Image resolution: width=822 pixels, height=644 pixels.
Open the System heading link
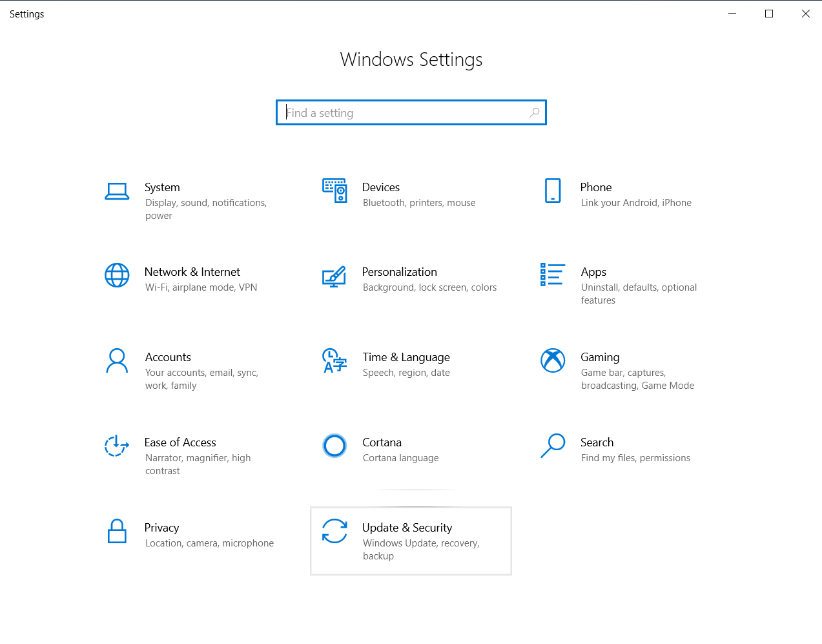pyautogui.click(x=162, y=187)
